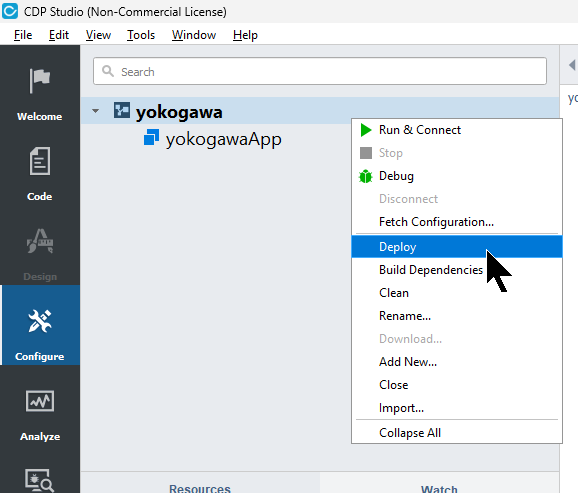578x493 pixels.
Task: Select the yokogawa tree row
Action: coord(320,111)
